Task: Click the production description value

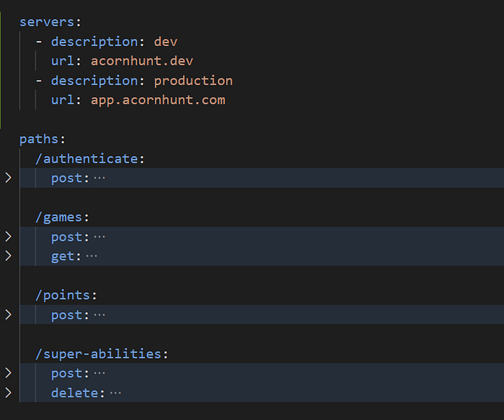Action: (193, 81)
